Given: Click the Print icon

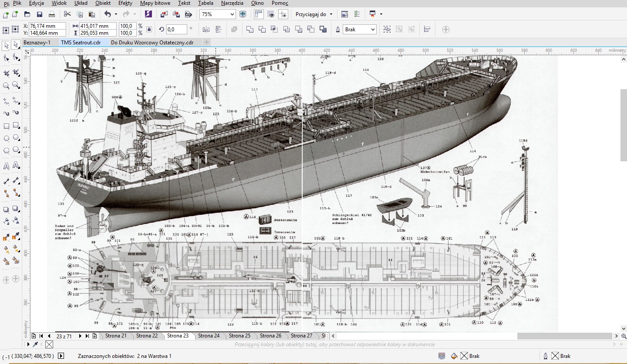Looking at the screenshot, I should click(52, 14).
